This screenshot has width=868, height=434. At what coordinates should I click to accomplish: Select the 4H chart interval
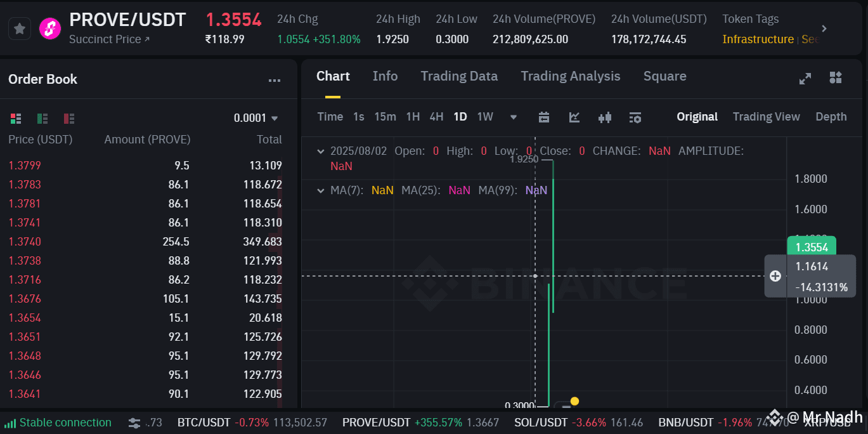tap(436, 117)
